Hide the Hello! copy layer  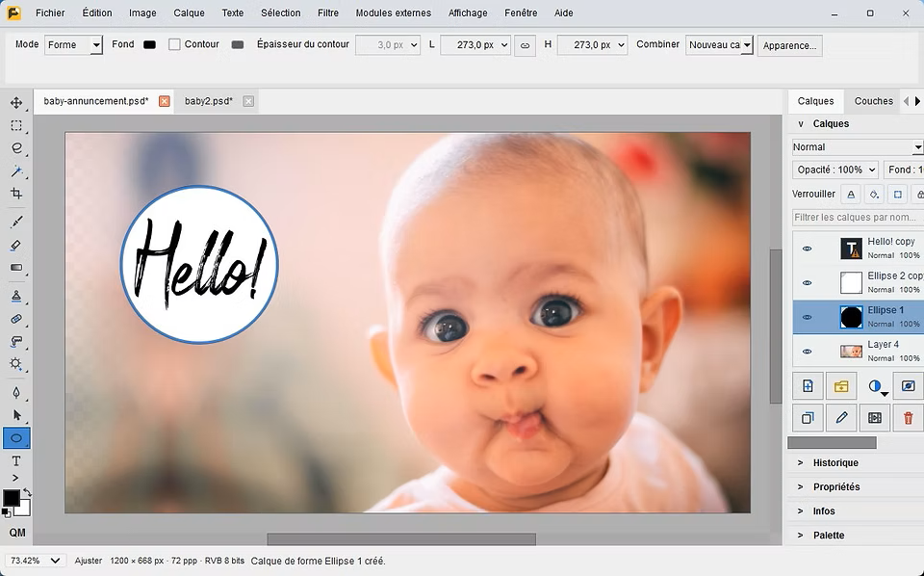pyautogui.click(x=808, y=249)
